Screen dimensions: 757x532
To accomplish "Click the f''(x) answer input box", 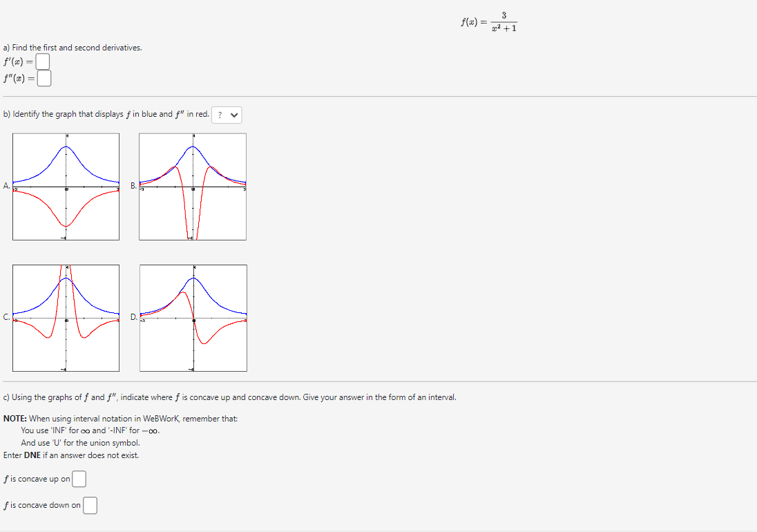I will (x=44, y=78).
